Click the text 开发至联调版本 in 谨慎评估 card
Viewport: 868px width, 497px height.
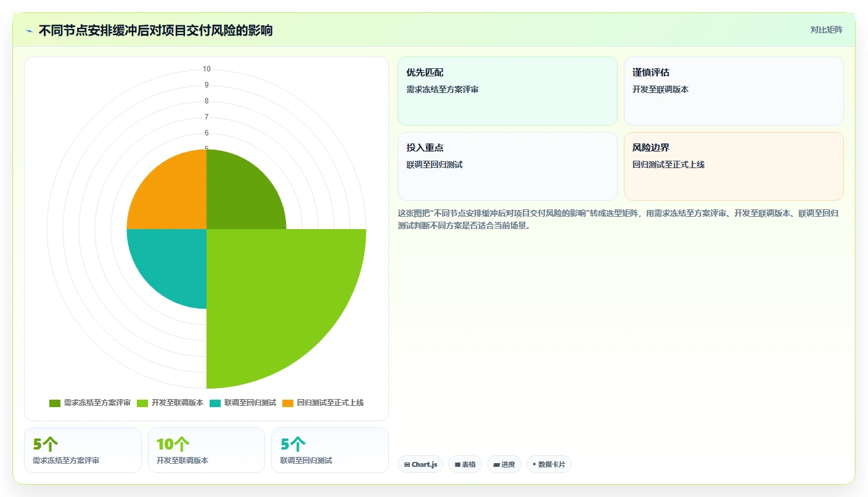(x=661, y=89)
